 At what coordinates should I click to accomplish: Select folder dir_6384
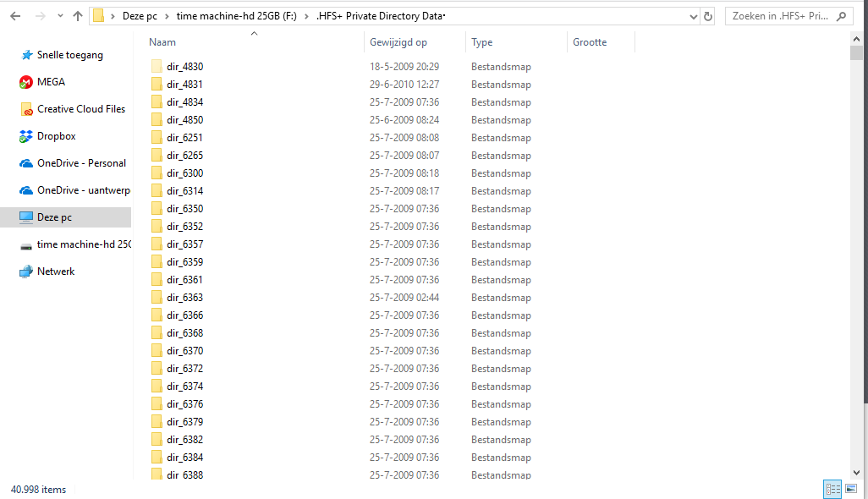[x=185, y=457]
